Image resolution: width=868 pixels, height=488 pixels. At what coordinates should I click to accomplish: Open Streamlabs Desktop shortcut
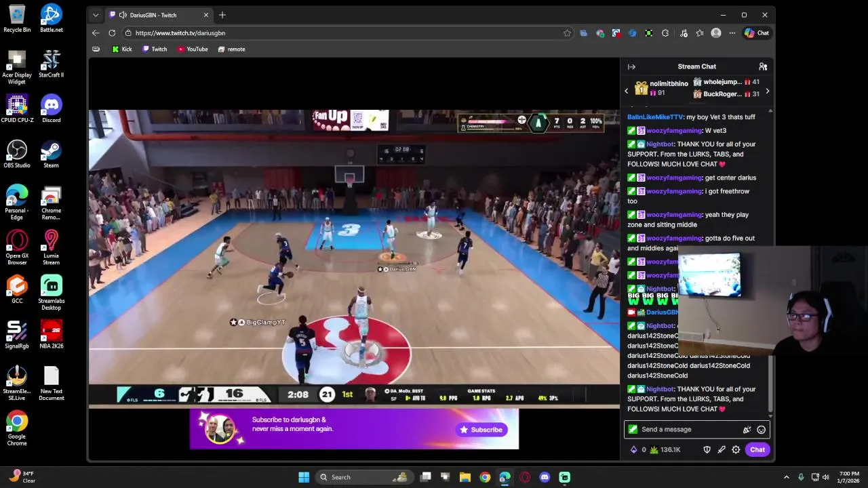[x=51, y=293]
